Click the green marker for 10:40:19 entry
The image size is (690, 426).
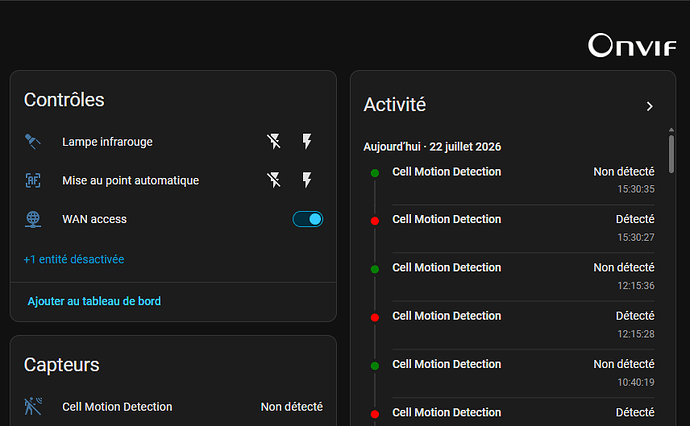pos(375,366)
